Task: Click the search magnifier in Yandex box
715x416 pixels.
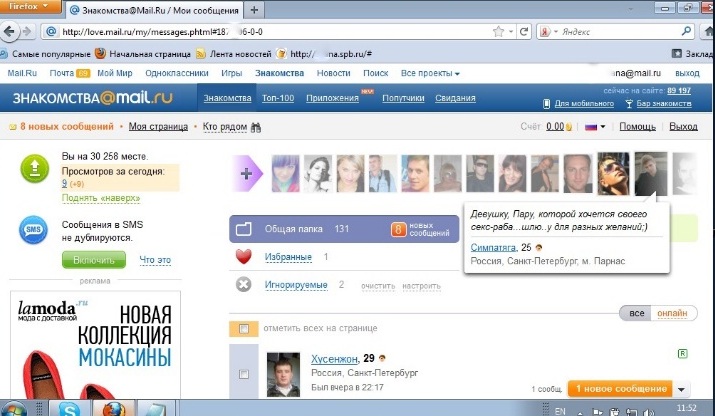Action: [686, 31]
